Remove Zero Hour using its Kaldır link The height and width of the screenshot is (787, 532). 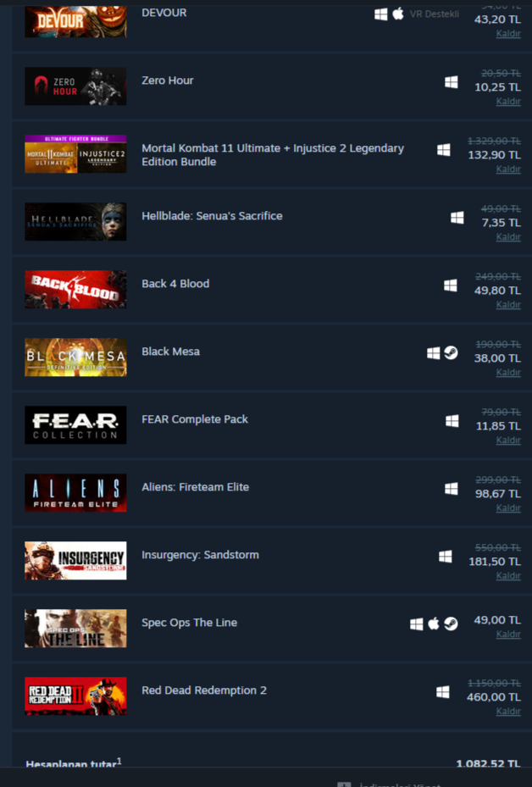508,102
